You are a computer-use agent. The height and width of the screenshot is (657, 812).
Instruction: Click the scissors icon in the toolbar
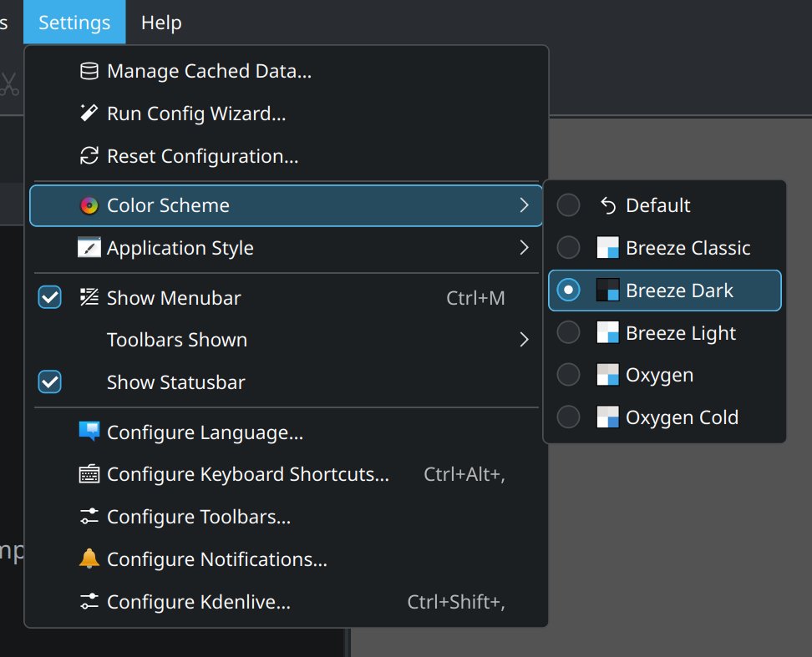[9, 83]
